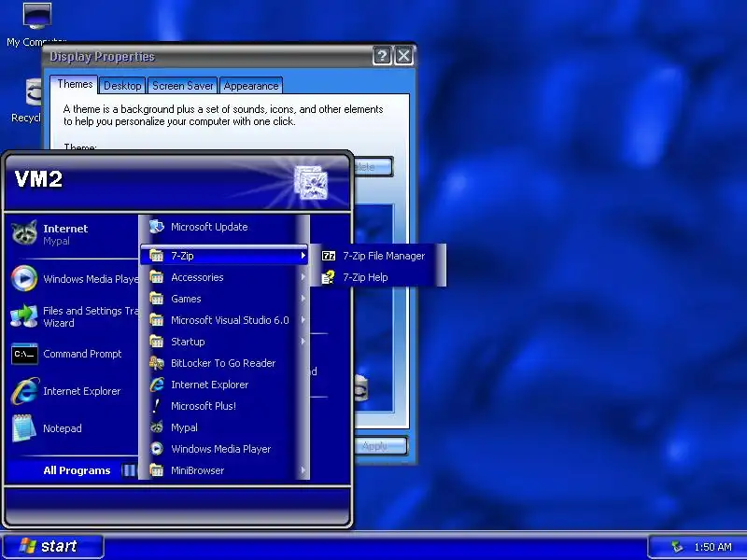Click the "Microsoft Plus!" label
This screenshot has width=747, height=560.
click(x=204, y=406)
